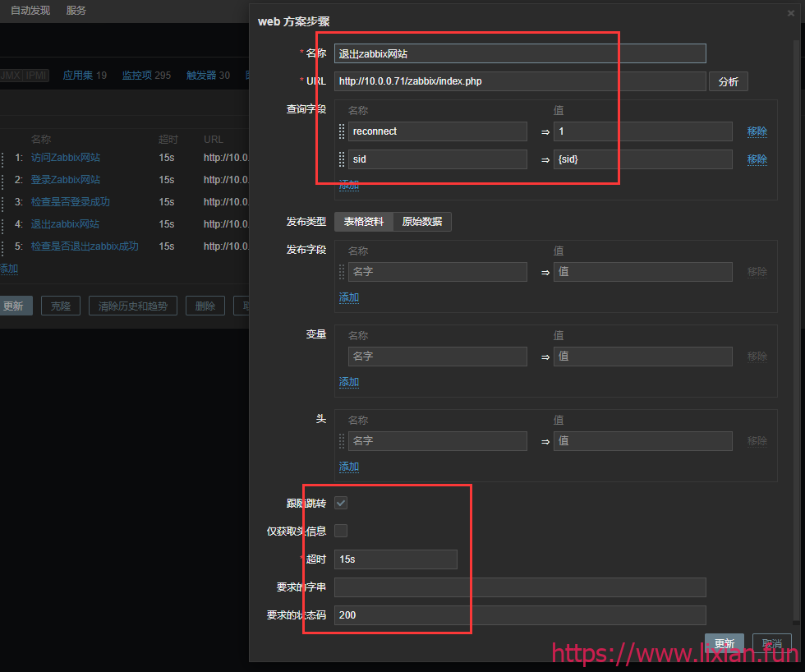The width and height of the screenshot is (805, 672).
Task: Focus the header value input
Action: click(x=642, y=441)
